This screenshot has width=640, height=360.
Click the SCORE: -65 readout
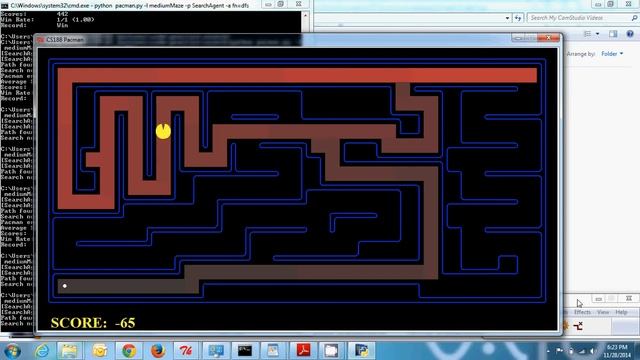click(x=93, y=323)
